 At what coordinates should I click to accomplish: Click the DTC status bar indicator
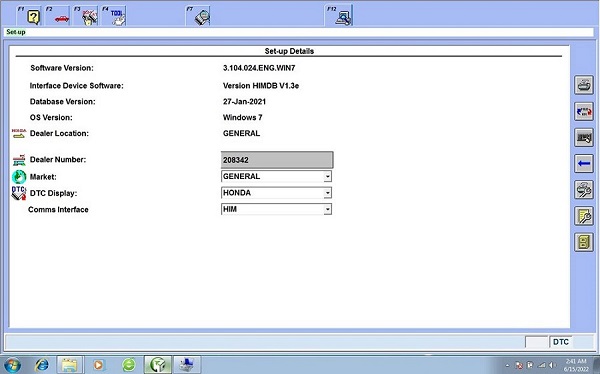[x=561, y=342]
